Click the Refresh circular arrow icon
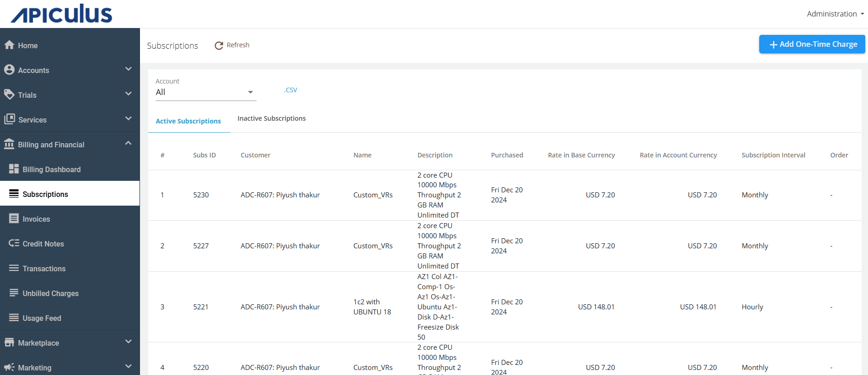Screen dimensions: 868x375 point(219,45)
